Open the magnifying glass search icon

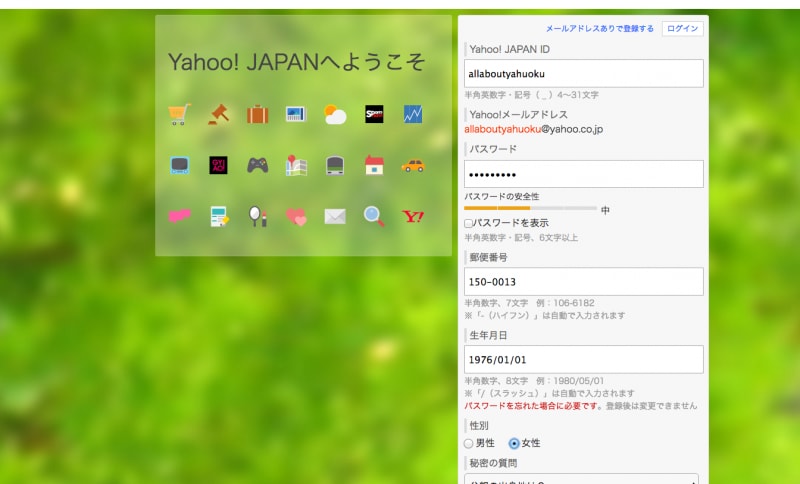pyautogui.click(x=374, y=216)
